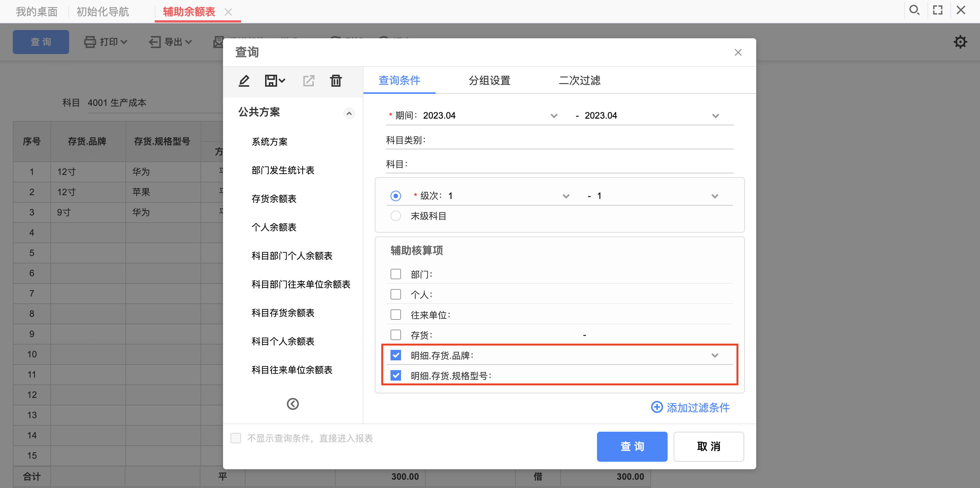Click the collapse sidebar arrow circle icon
This screenshot has height=488, width=980.
click(x=292, y=404)
